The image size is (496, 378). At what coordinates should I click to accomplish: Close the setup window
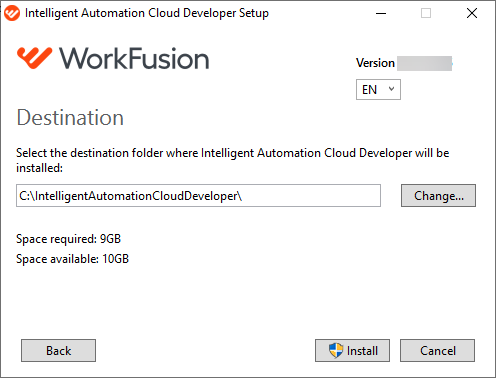(472, 13)
